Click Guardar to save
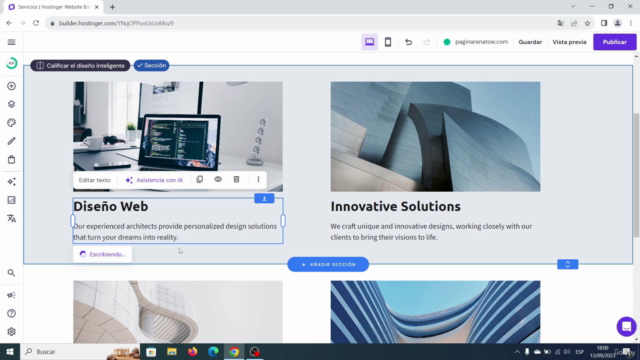640x360 pixels. point(530,42)
